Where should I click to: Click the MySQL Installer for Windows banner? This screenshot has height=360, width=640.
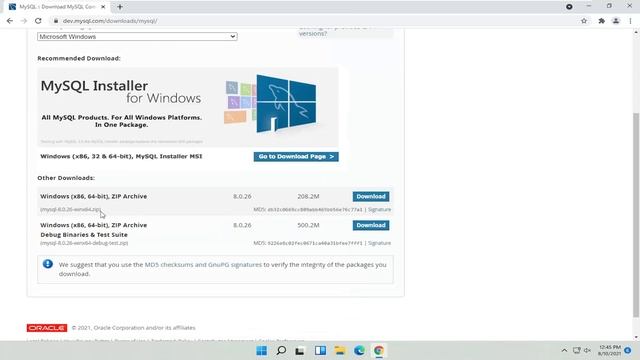coord(188,107)
